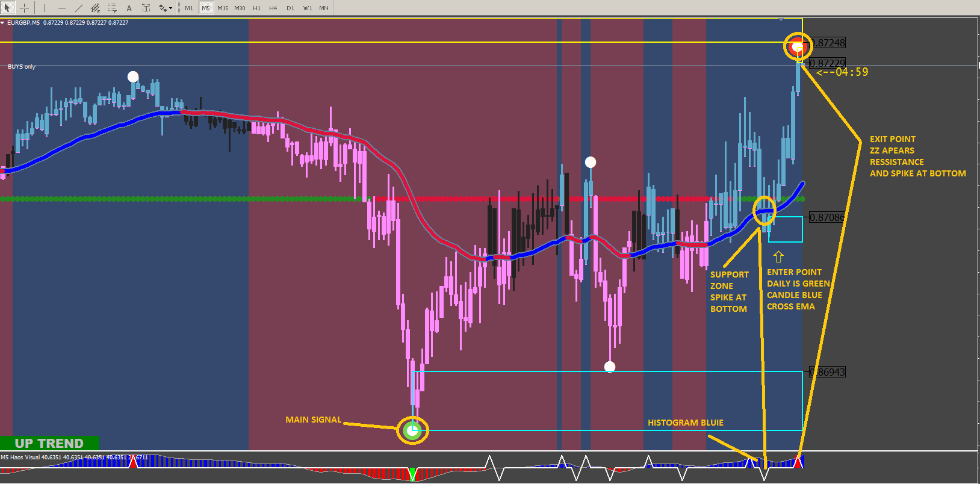Click the BUYS only label
This screenshot has width=980, height=484.
coord(22,67)
